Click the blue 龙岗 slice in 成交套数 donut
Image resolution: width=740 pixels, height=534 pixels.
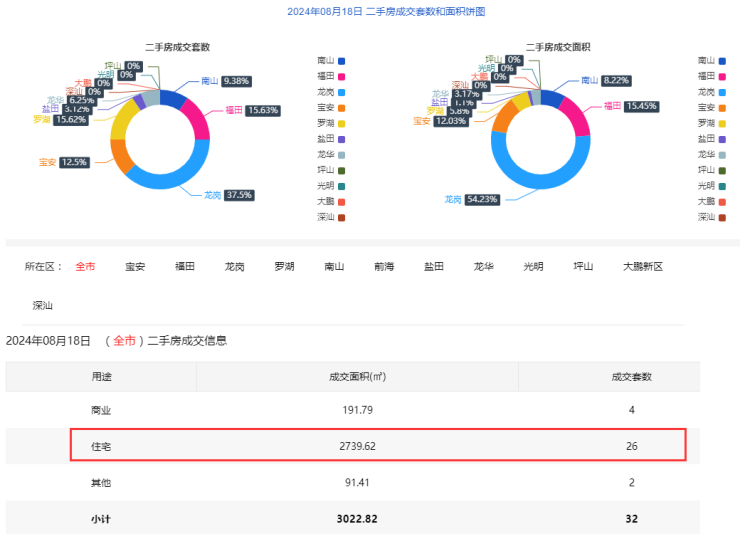(x=181, y=181)
